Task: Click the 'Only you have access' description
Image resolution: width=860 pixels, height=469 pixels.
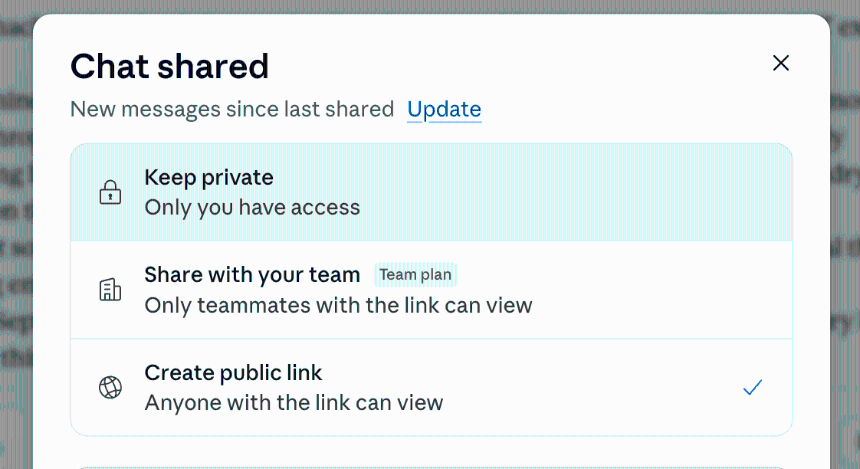Action: (252, 208)
